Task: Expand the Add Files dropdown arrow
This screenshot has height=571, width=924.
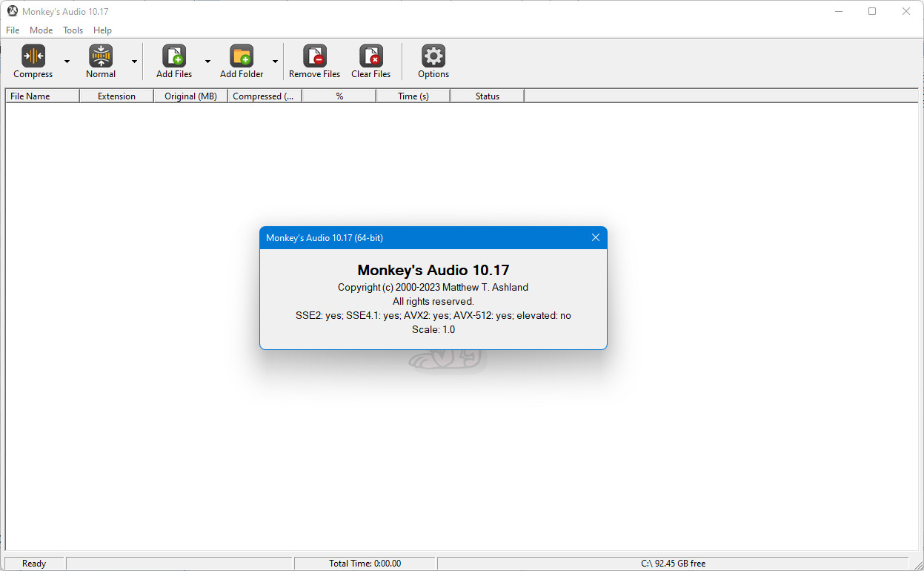Action: (207, 62)
